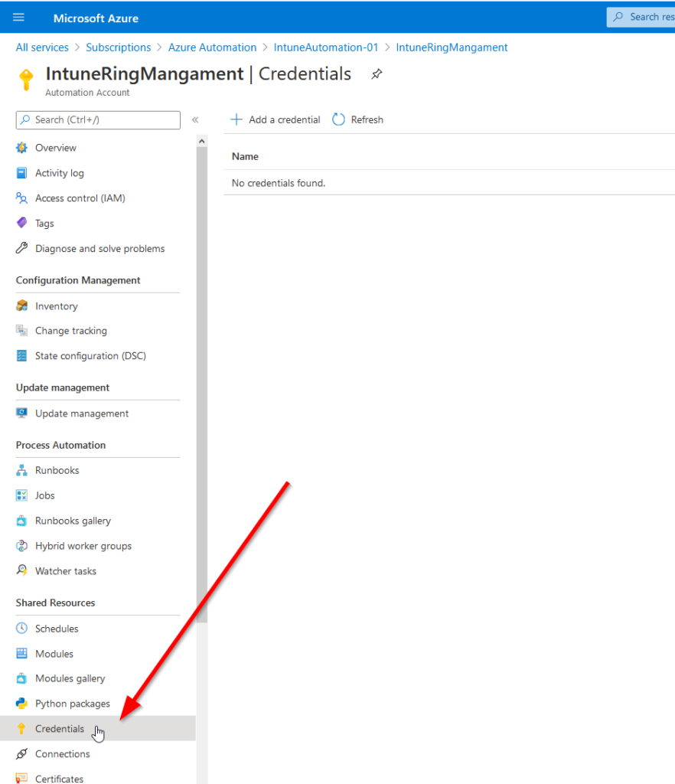The height and width of the screenshot is (784, 675).
Task: Collapse the left navigation menu
Action: (195, 119)
